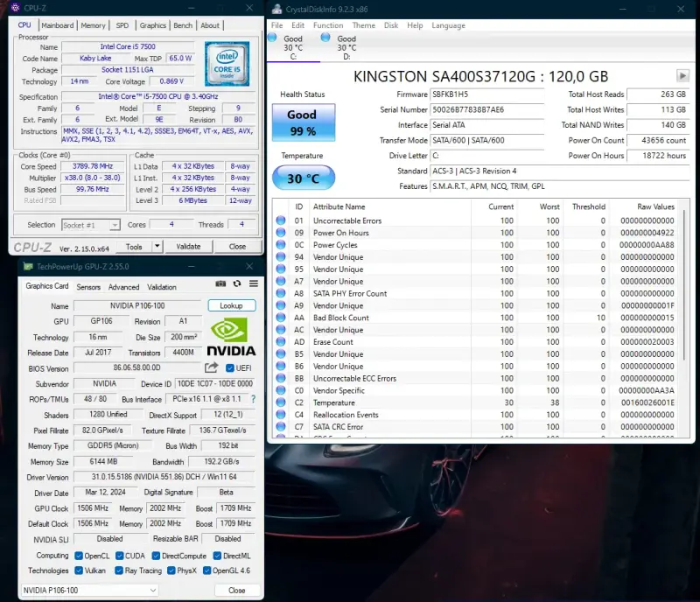Image resolution: width=700 pixels, height=602 pixels.
Task: Switch to the Mainboard tab in CPU-Z
Action: click(58, 25)
